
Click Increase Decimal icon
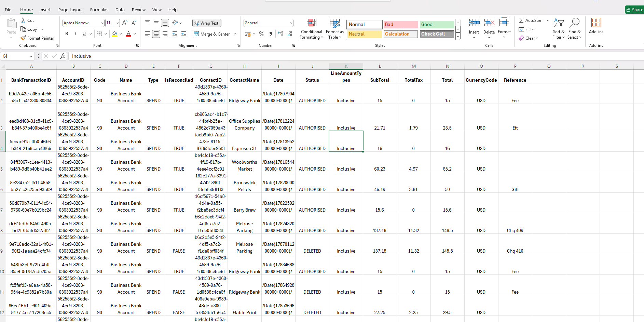[x=280, y=34]
